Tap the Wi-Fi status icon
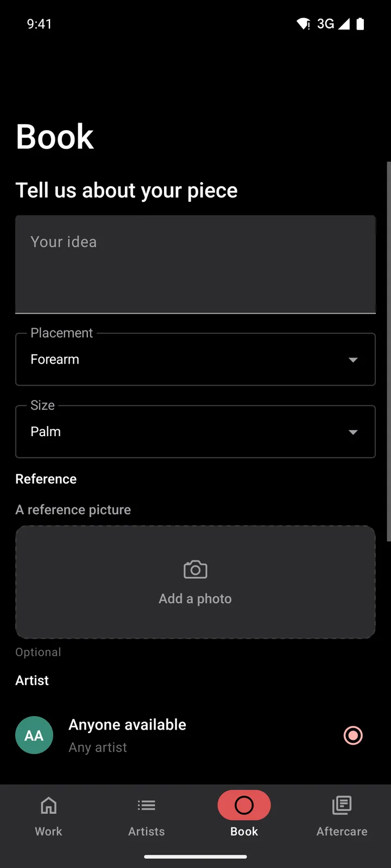The height and width of the screenshot is (868, 391). click(303, 23)
